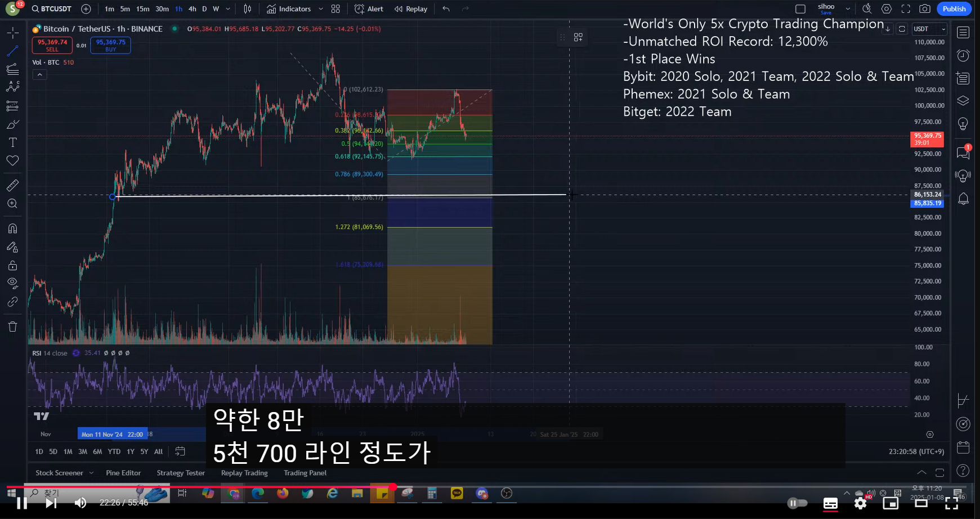
Task: Expand the timeframe interval dropdown
Action: (228, 9)
